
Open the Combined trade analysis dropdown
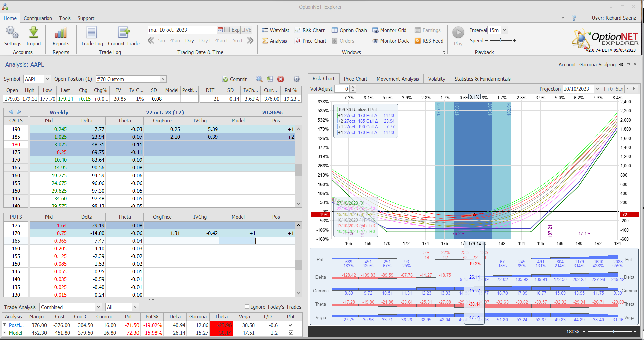click(98, 307)
